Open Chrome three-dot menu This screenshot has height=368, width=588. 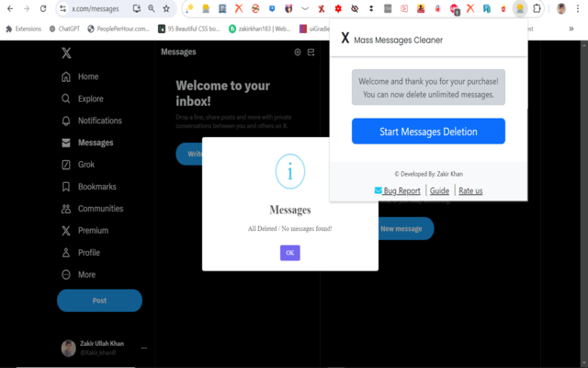(x=578, y=8)
